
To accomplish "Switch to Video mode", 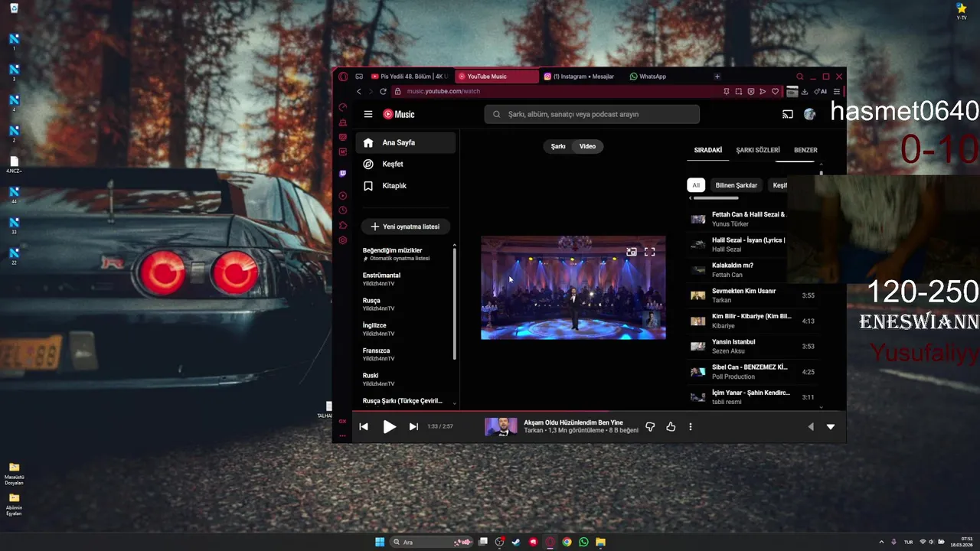I will pyautogui.click(x=587, y=146).
